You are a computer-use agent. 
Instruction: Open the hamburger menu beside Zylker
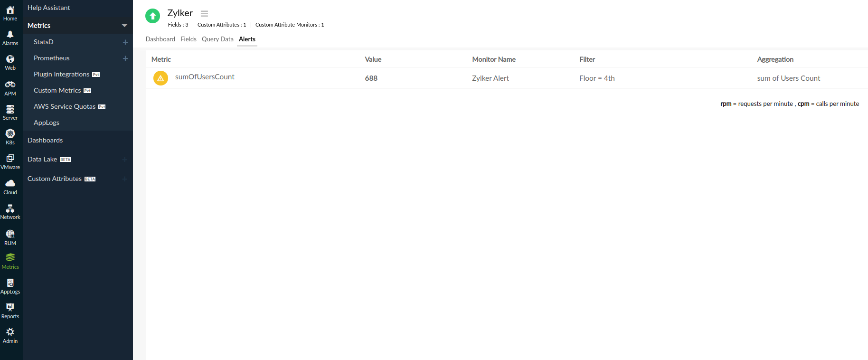point(204,14)
